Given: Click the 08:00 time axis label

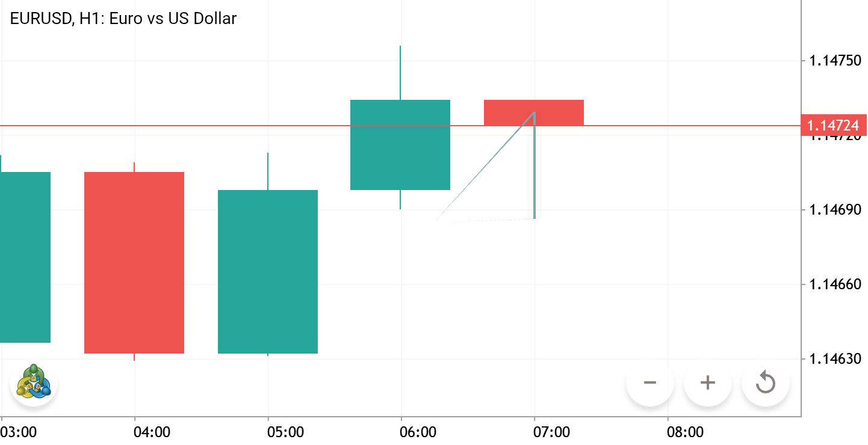Looking at the screenshot, I should pyautogui.click(x=685, y=432).
